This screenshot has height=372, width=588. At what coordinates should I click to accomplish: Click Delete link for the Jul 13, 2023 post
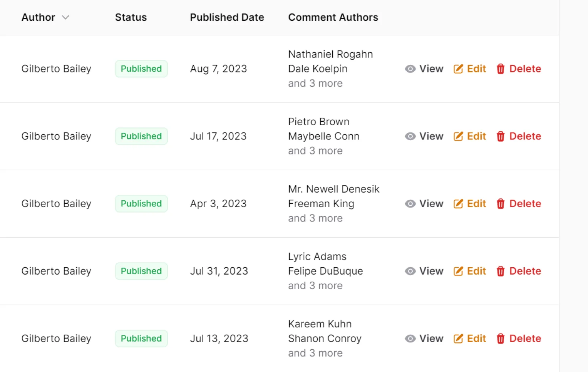click(525, 338)
